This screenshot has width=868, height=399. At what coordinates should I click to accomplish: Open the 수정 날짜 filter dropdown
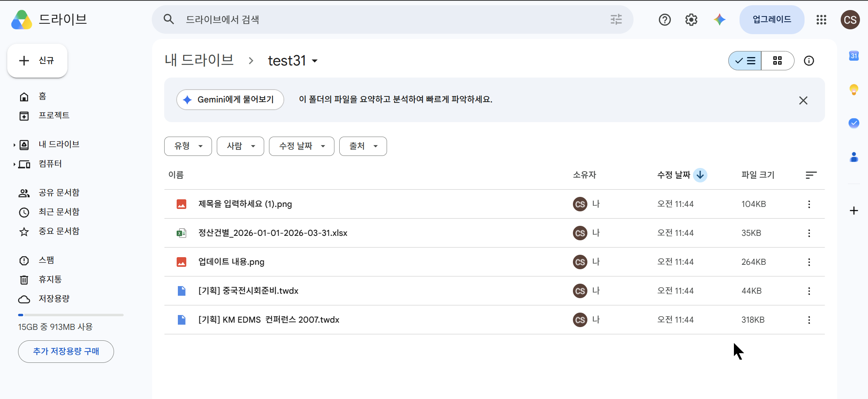302,146
